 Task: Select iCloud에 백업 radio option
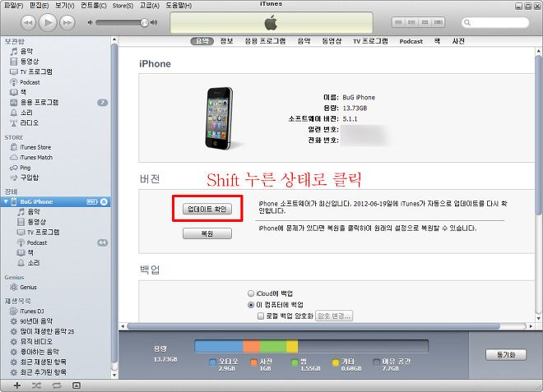point(251,293)
